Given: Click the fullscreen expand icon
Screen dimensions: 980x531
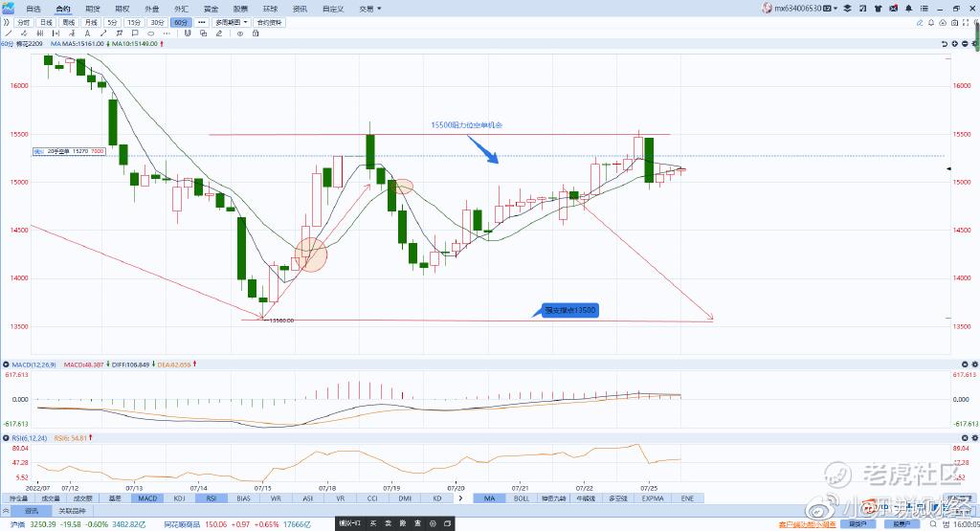Looking at the screenshot, I should pos(966,23).
